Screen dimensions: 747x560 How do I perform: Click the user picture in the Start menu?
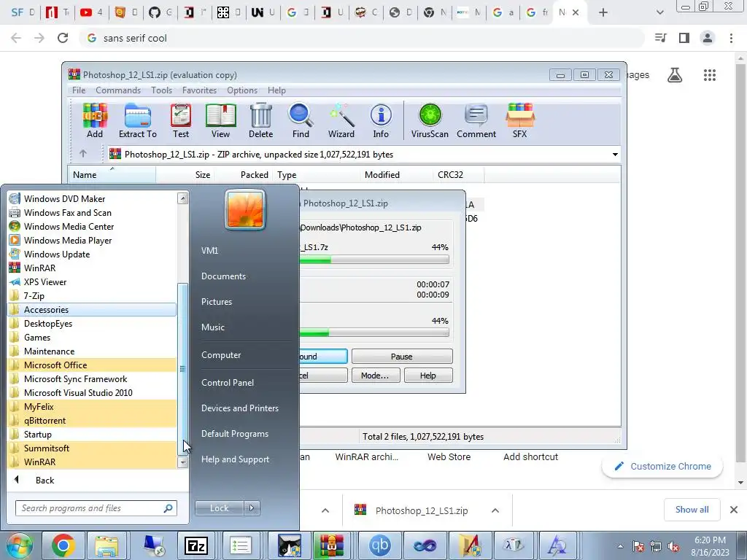[245, 209]
